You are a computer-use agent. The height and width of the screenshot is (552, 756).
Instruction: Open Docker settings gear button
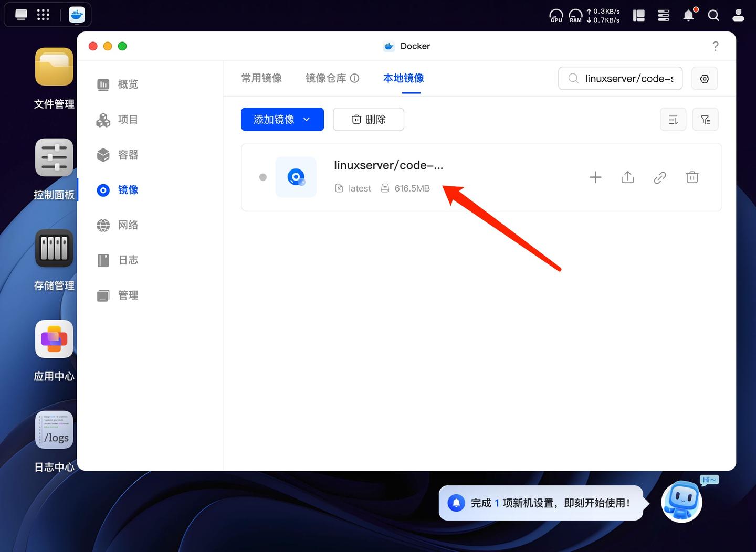click(x=705, y=79)
